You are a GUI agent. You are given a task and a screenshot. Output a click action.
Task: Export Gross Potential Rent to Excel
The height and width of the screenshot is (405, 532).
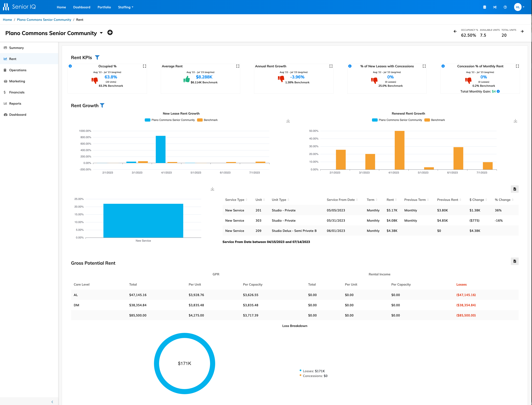[x=515, y=261]
